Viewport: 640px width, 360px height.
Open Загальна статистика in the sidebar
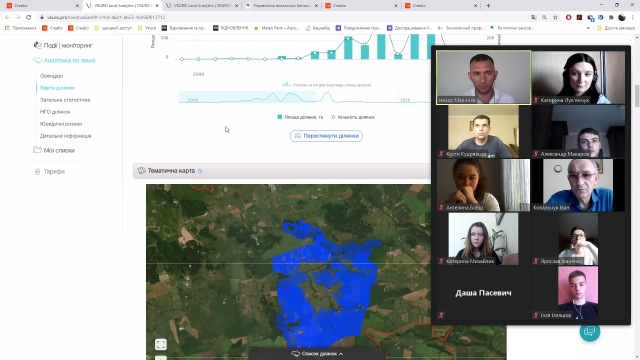click(x=65, y=100)
